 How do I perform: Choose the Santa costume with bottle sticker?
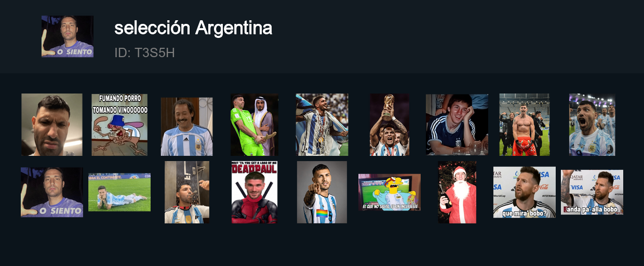457,192
